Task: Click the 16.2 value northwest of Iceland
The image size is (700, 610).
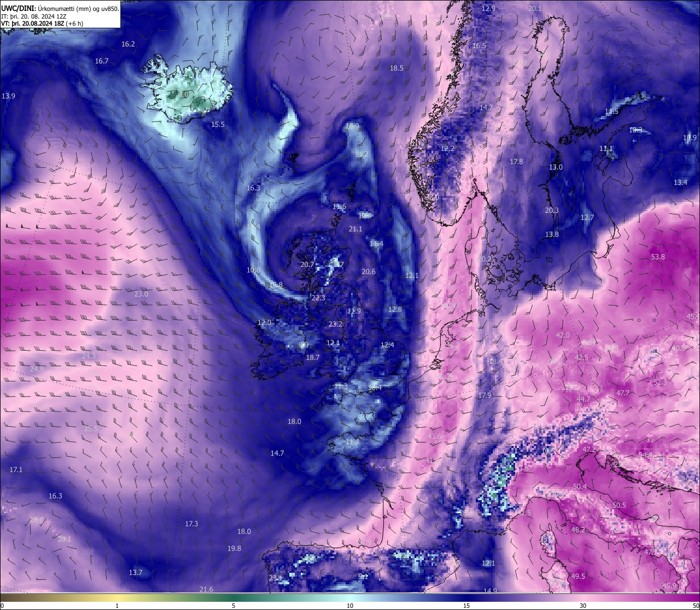Action: [x=128, y=44]
